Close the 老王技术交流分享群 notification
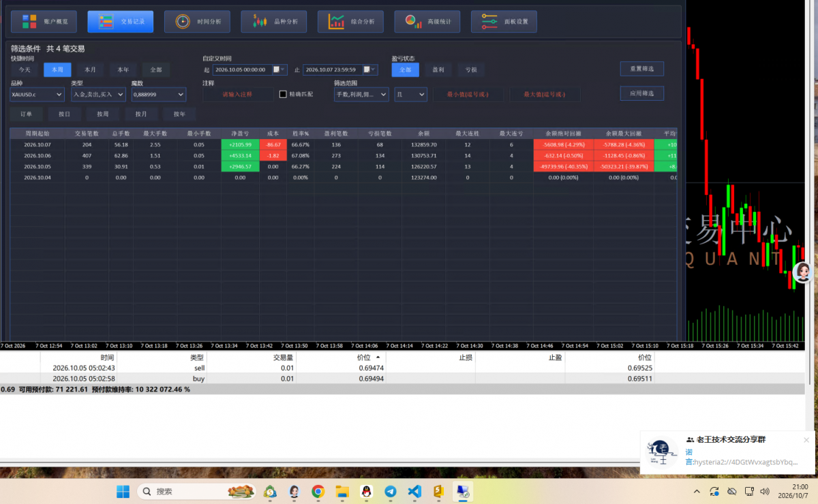Viewport: 818px width, 504px height. coord(806,440)
